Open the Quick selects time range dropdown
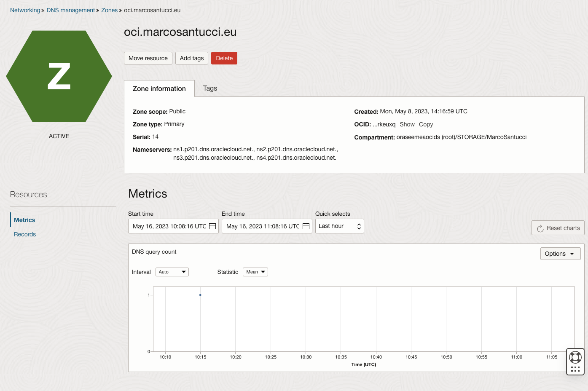The width and height of the screenshot is (588, 391). click(340, 226)
